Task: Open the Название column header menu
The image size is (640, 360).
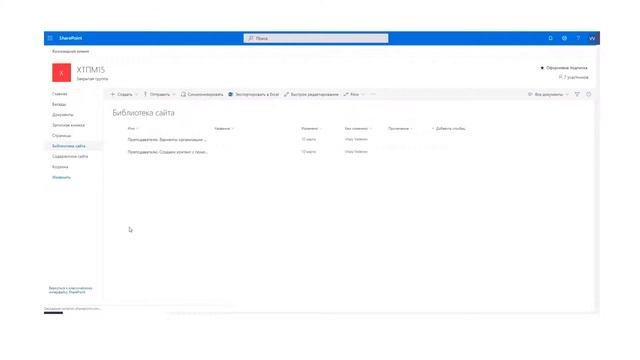Action: pos(224,129)
